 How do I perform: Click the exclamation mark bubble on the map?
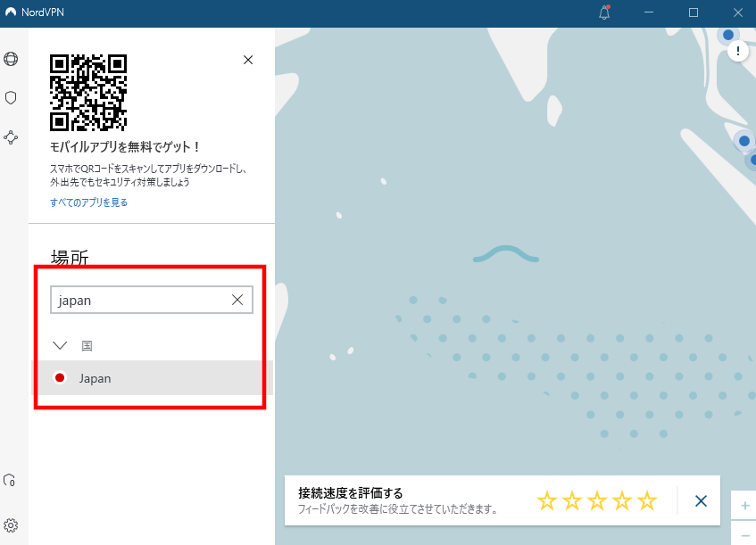[737, 50]
